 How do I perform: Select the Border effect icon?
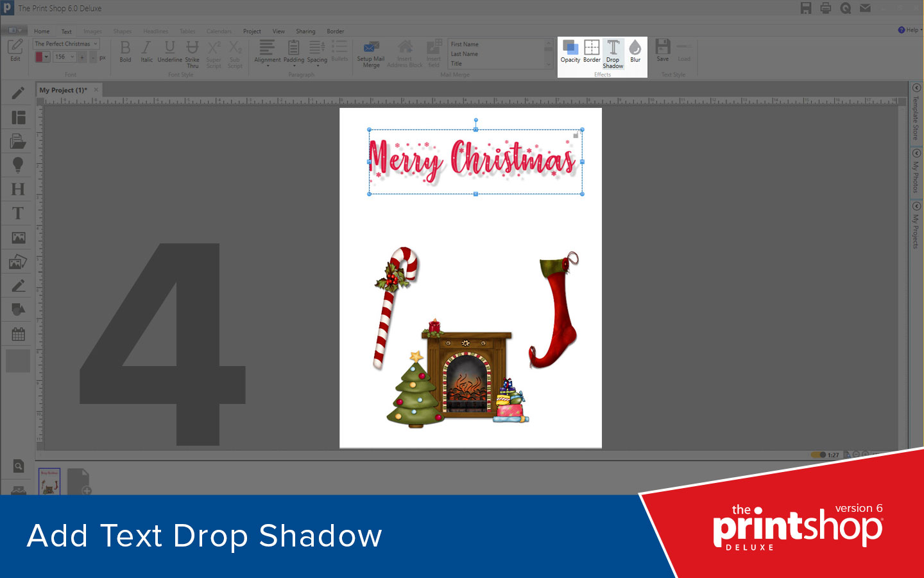click(592, 51)
